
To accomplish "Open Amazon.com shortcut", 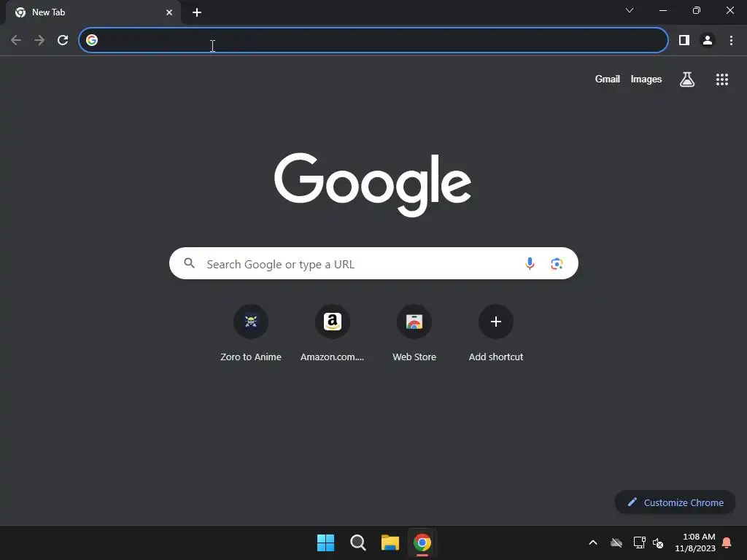I will point(332,334).
